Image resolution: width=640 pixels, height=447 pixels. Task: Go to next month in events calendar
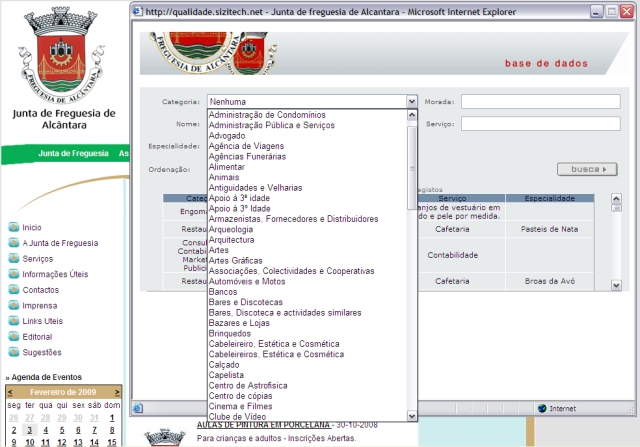point(116,392)
